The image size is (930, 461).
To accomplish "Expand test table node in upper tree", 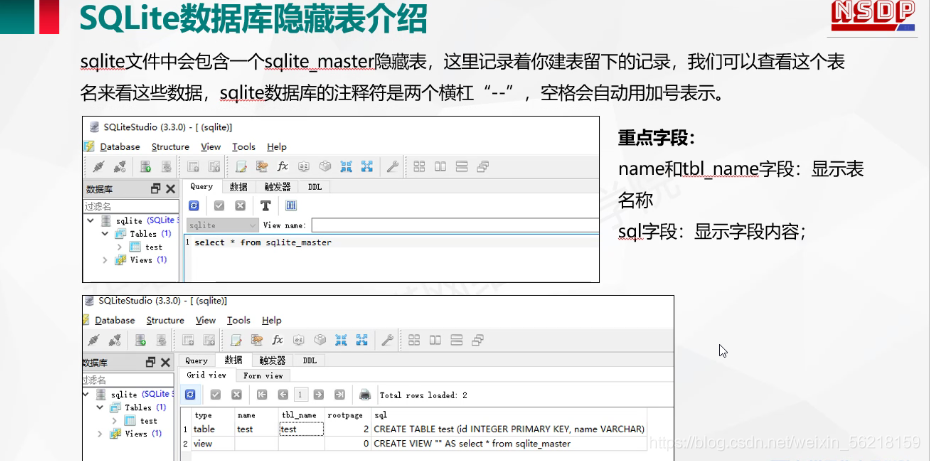I will tap(119, 247).
